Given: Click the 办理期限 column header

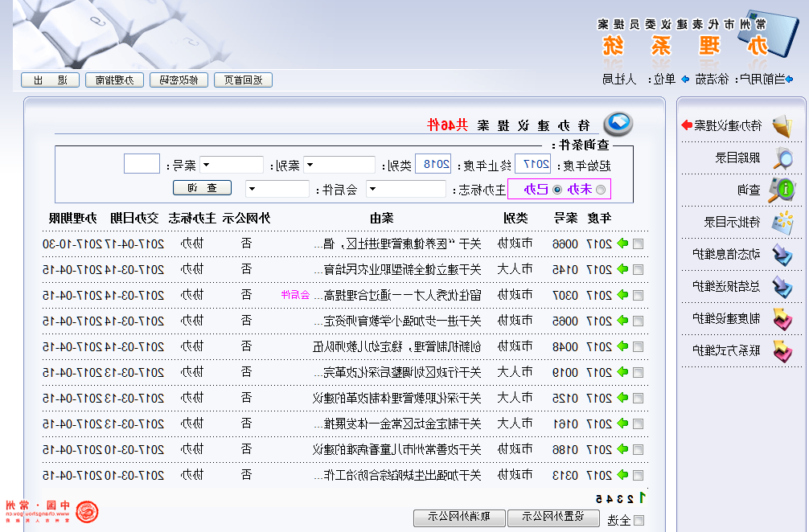Looking at the screenshot, I should coord(72,218).
